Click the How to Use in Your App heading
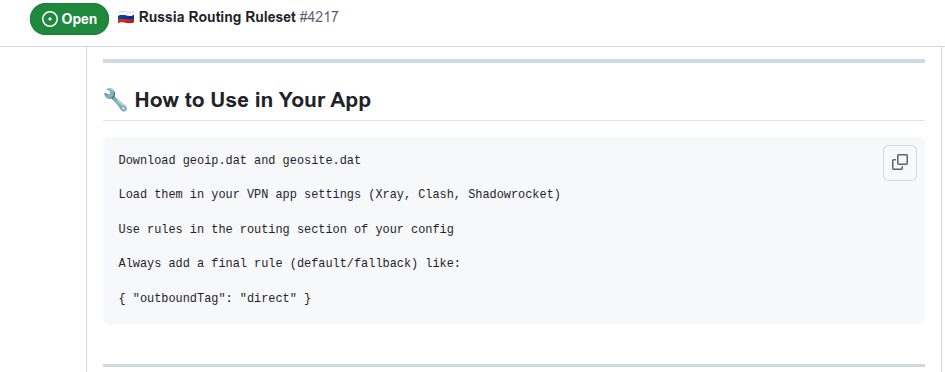 click(x=253, y=99)
